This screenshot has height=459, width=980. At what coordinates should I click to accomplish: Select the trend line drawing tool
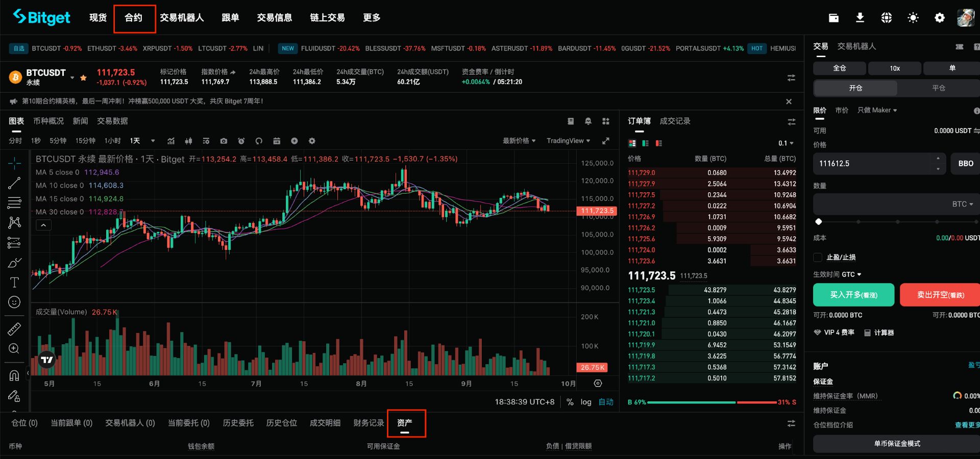[14, 183]
